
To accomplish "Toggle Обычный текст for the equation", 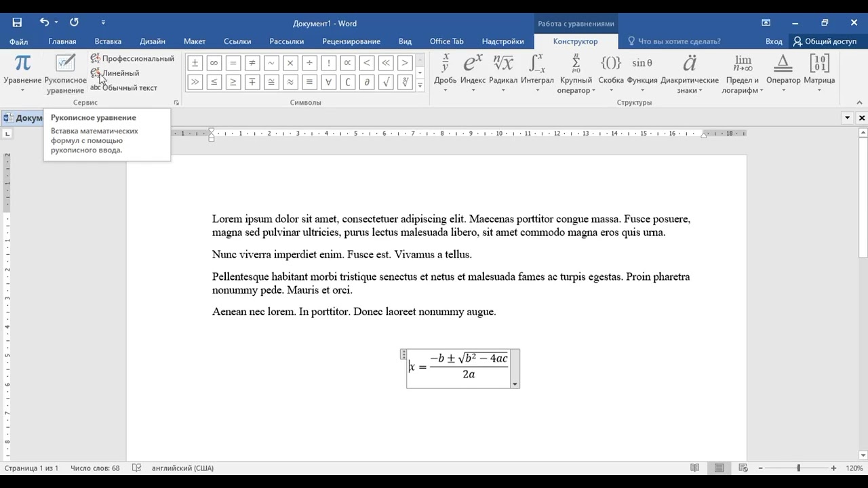I will pyautogui.click(x=123, y=87).
